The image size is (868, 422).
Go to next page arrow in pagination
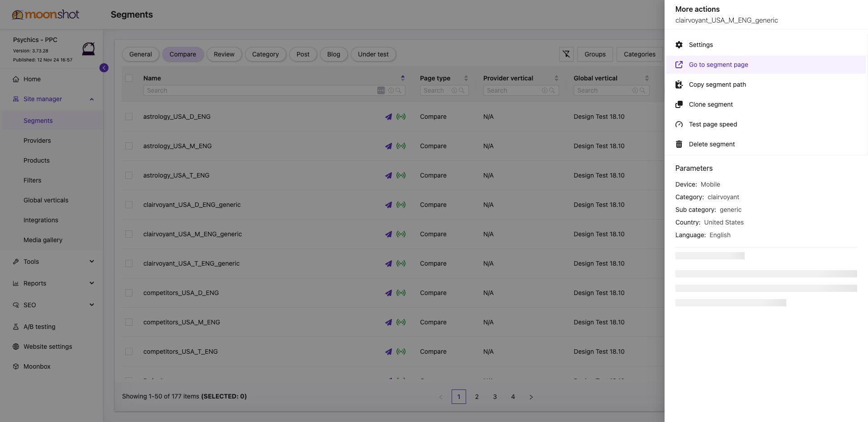coord(531,397)
